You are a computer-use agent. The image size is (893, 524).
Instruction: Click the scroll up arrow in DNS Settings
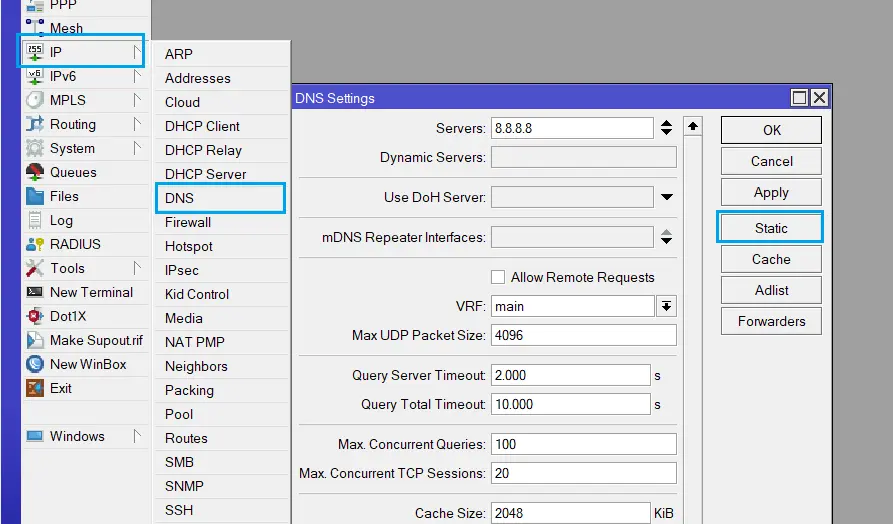[693, 126]
